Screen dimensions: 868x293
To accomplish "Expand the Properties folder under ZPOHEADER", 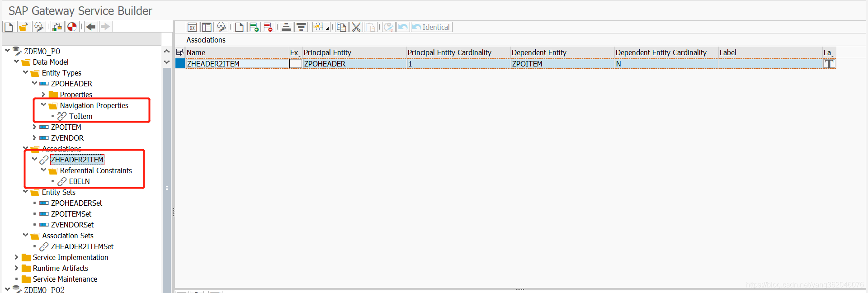I will (44, 94).
